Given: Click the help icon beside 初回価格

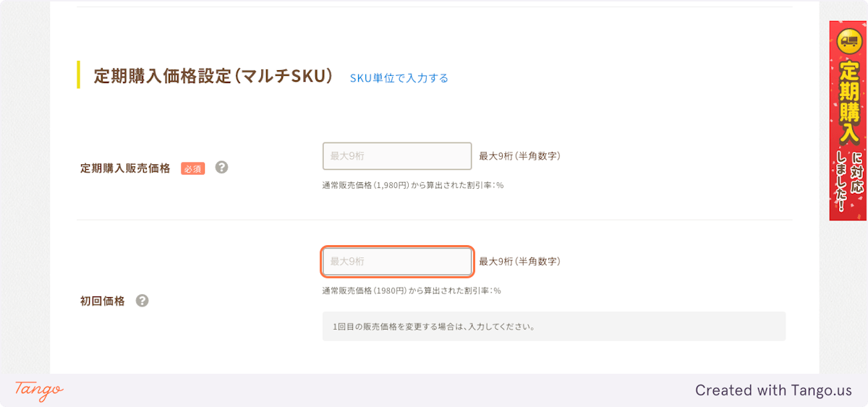Looking at the screenshot, I should coord(142,301).
